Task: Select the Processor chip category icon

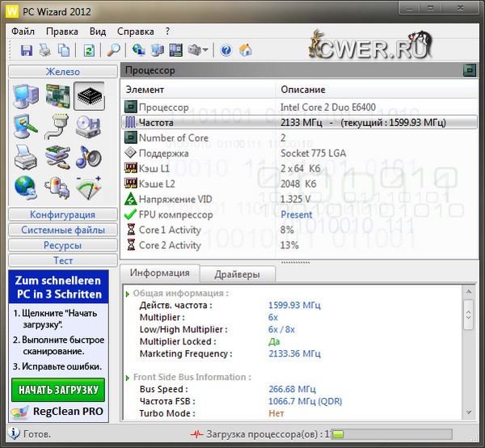Action: 88,96
